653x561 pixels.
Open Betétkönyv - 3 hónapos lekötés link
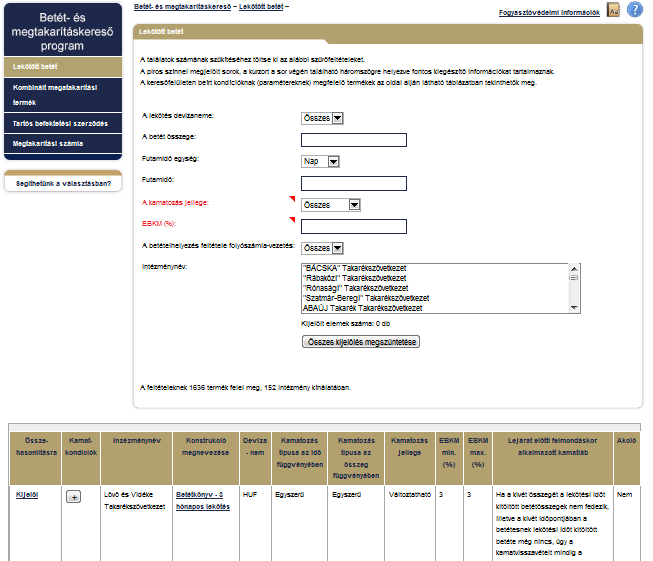click(203, 501)
